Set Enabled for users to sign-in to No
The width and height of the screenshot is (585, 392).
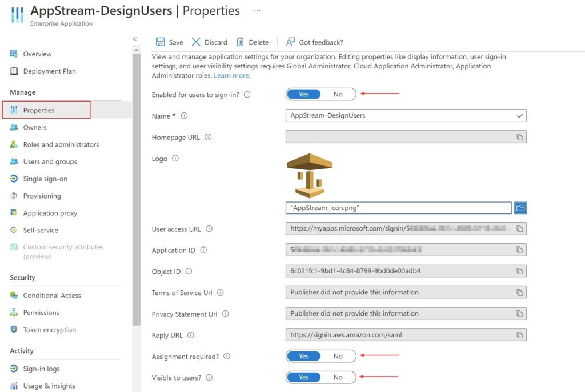click(338, 94)
